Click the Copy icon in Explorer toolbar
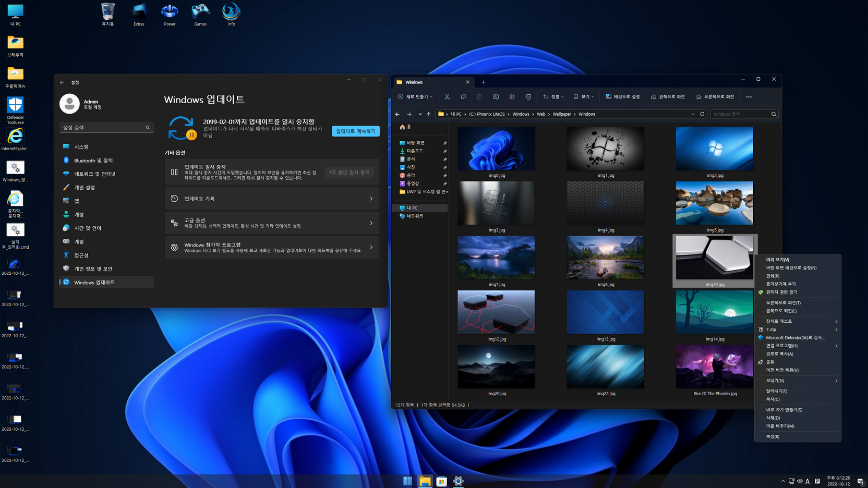 [463, 96]
